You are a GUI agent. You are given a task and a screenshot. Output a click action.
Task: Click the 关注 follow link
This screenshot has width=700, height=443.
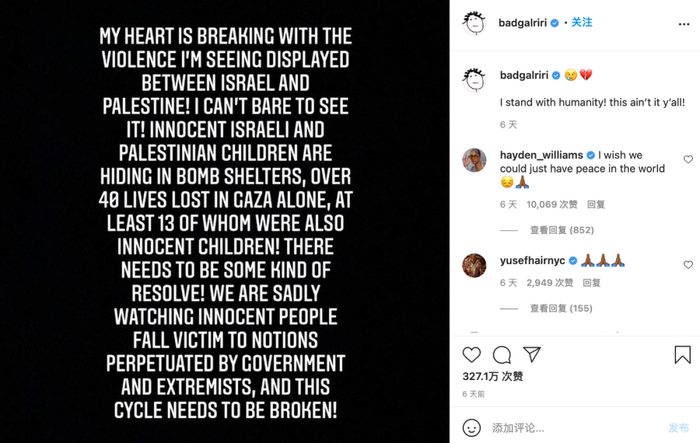[582, 21]
